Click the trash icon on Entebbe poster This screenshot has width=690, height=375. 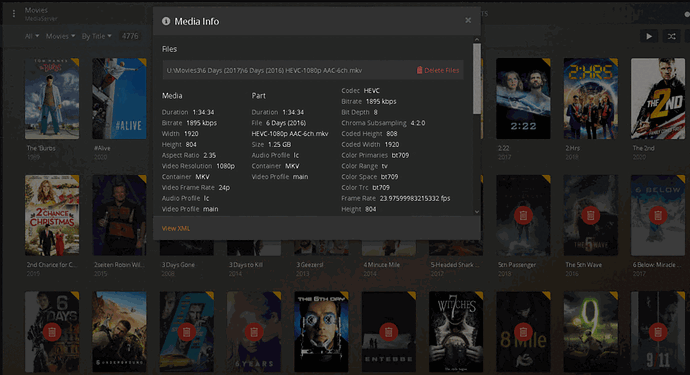coord(388,332)
